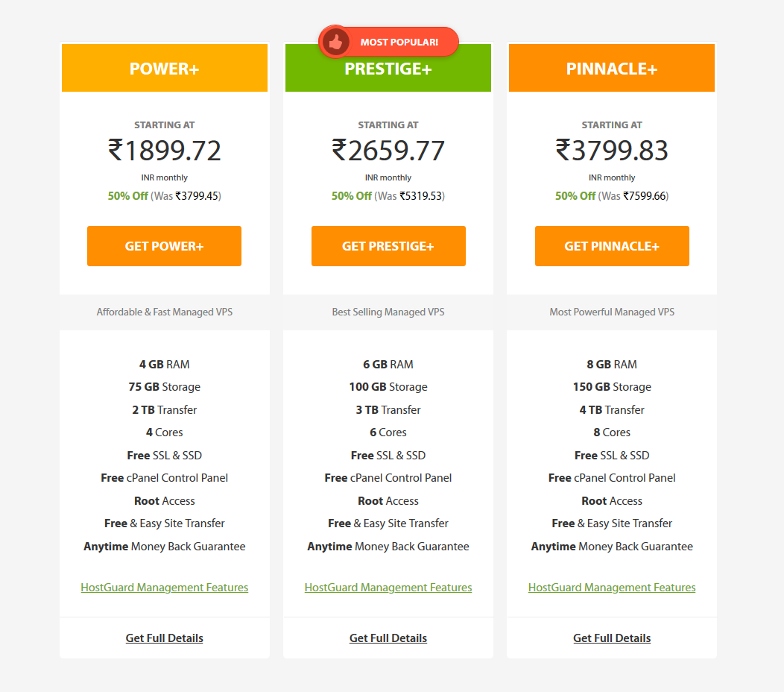
Task: Click the ₹3799.83 price on Pinnacle+
Action: tap(612, 150)
